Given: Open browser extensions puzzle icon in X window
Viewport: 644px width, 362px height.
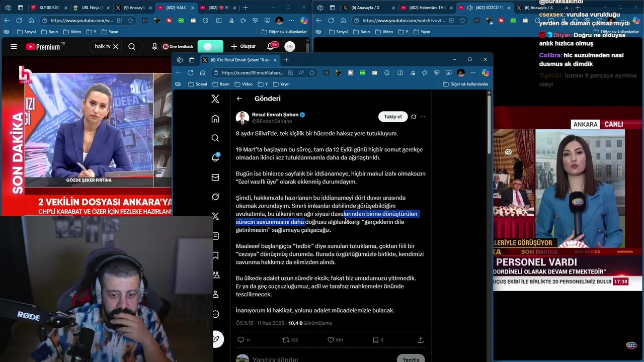Looking at the screenshot, I should pos(387,73).
